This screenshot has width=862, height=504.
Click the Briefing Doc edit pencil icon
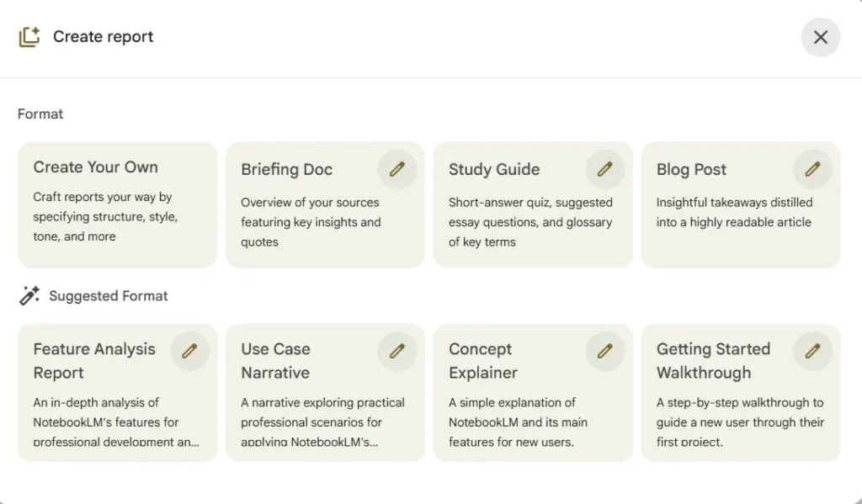[397, 169]
